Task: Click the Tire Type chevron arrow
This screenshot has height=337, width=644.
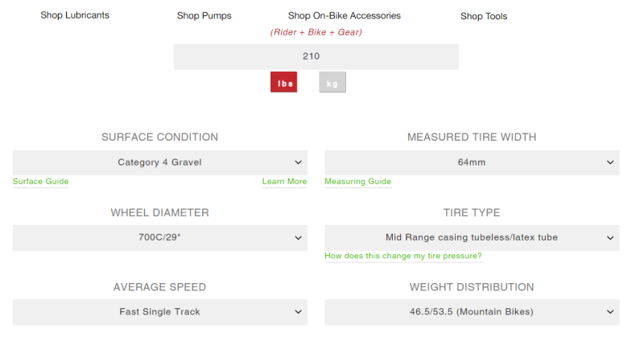Action: click(609, 237)
